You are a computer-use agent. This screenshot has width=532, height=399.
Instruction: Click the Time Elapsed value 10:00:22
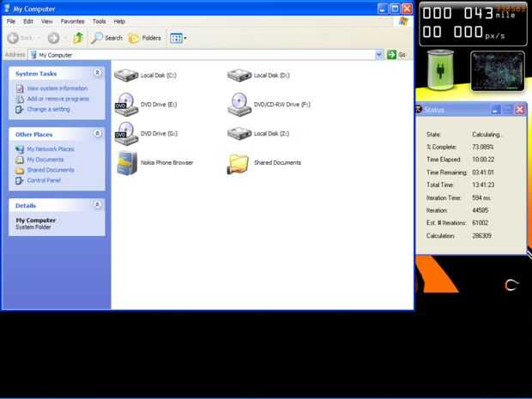coord(483,160)
